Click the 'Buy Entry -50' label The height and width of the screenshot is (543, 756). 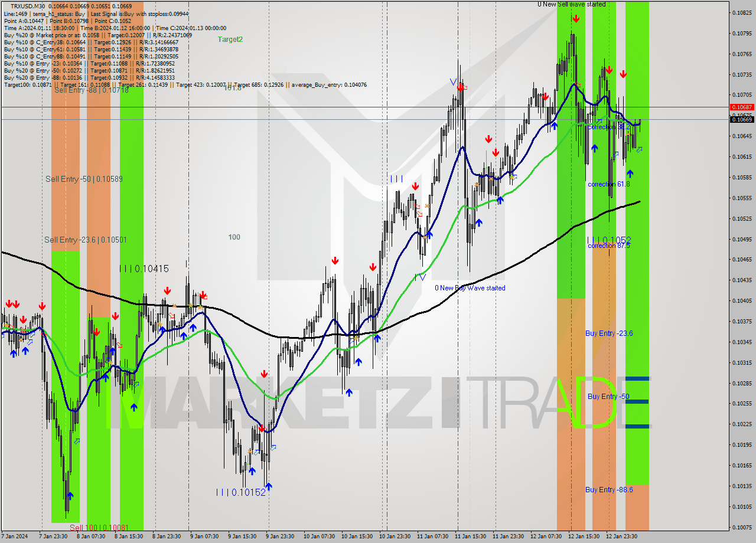coord(608,397)
